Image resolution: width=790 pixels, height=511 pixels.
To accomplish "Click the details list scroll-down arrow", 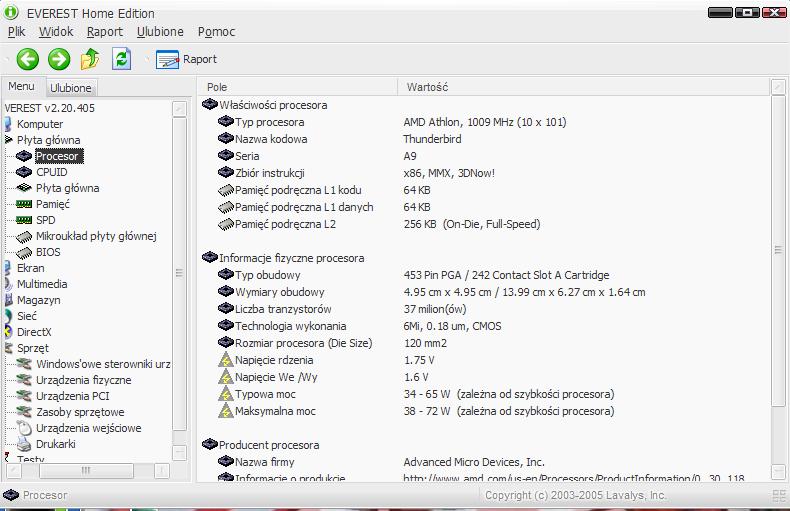I will click(x=778, y=471).
